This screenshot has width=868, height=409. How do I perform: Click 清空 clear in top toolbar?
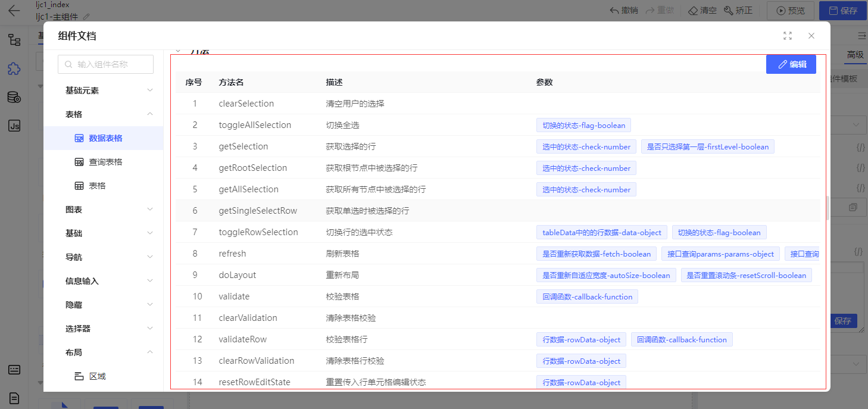tap(702, 11)
